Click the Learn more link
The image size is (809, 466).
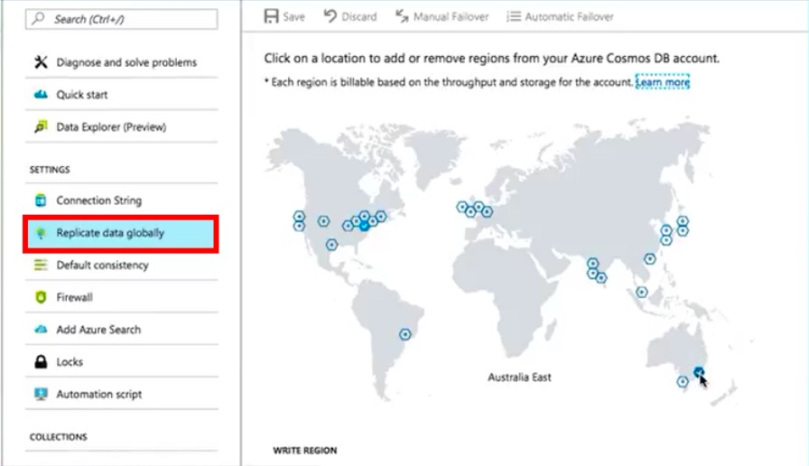point(663,82)
